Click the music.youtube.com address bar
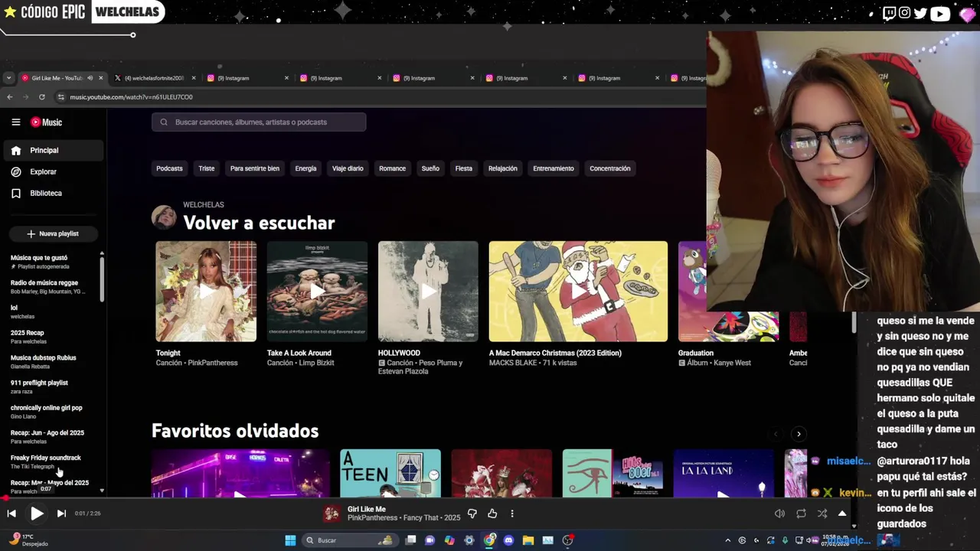The image size is (980, 551). [131, 97]
